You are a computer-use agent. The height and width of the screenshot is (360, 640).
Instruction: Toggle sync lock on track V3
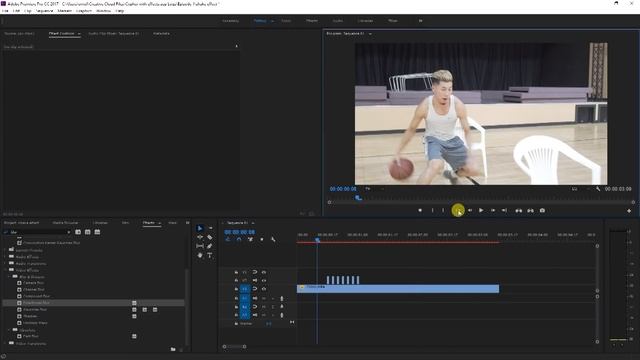[x=255, y=272]
